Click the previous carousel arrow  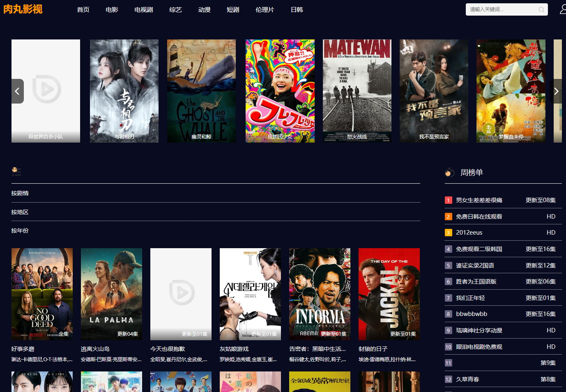17,91
